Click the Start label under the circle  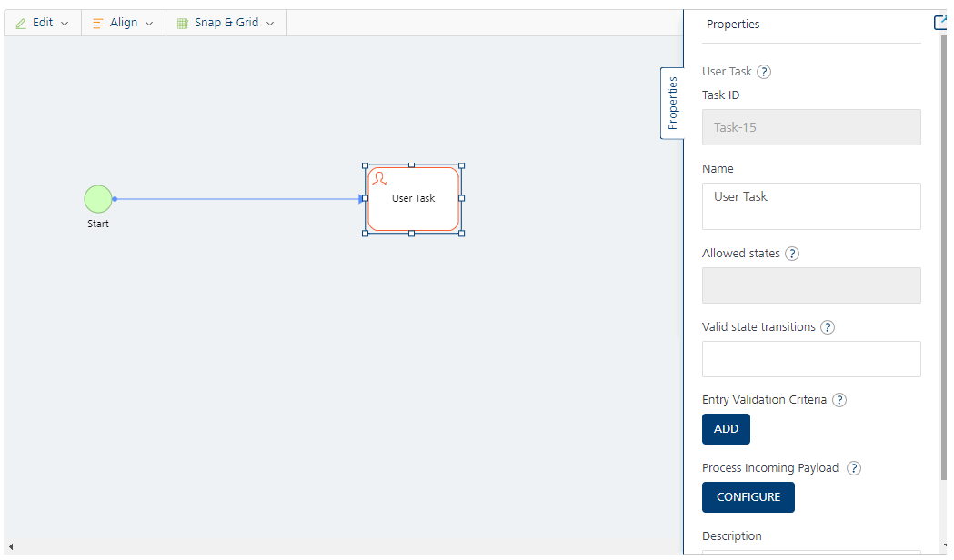click(x=98, y=224)
